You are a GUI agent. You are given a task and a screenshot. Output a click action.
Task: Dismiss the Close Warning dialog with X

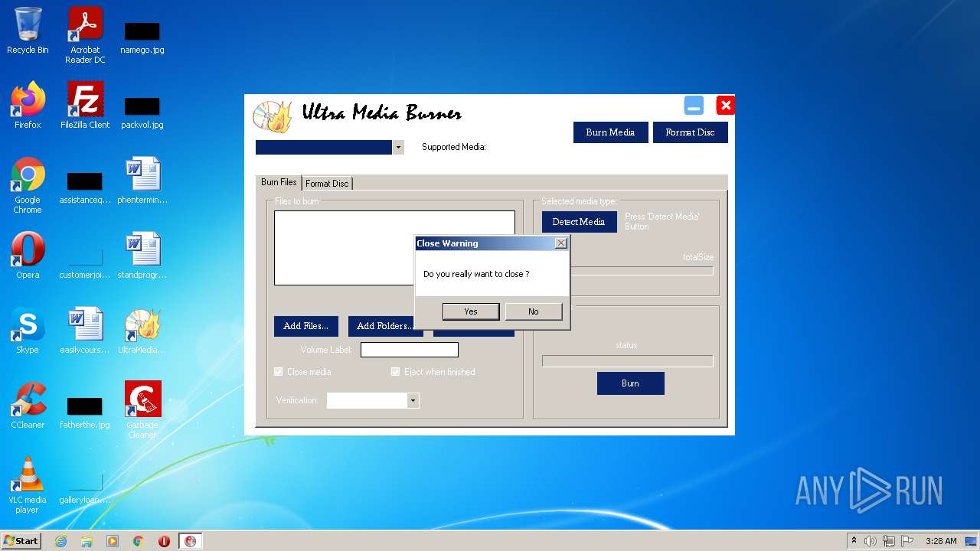[x=560, y=243]
